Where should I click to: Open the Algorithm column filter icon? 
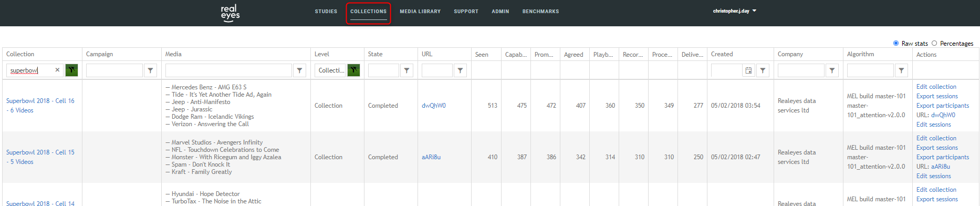click(902, 70)
